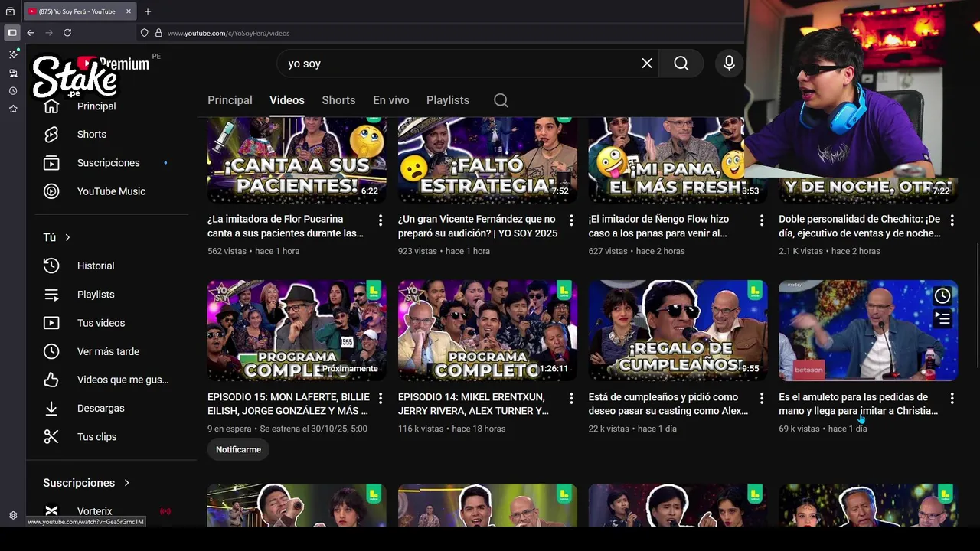This screenshot has width=980, height=551.
Task: Go back with browser back arrow
Action: [x=31, y=33]
